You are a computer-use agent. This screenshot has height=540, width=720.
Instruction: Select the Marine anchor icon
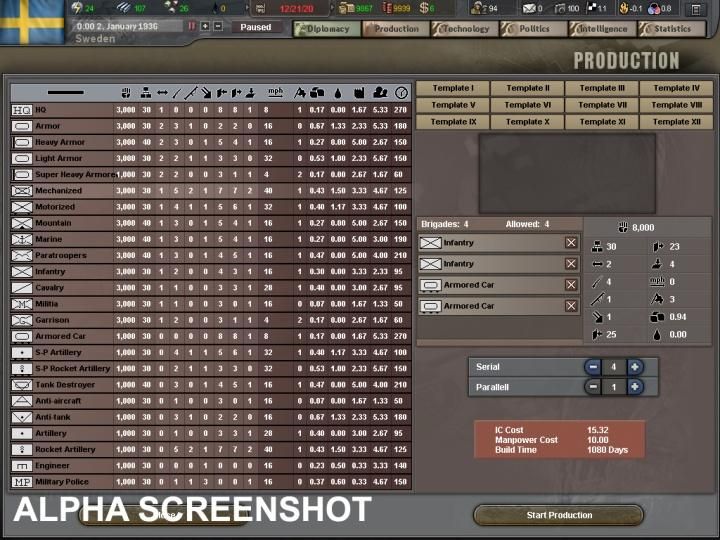22,239
